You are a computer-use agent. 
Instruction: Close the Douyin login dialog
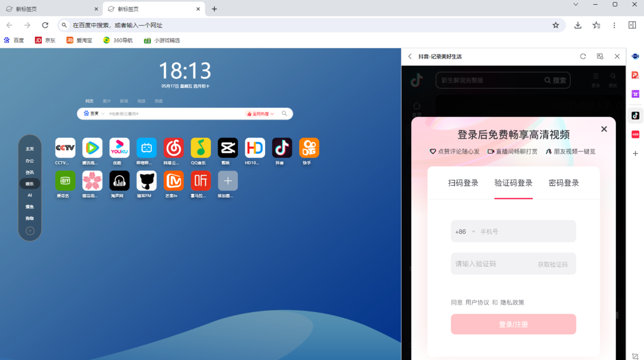tap(604, 129)
